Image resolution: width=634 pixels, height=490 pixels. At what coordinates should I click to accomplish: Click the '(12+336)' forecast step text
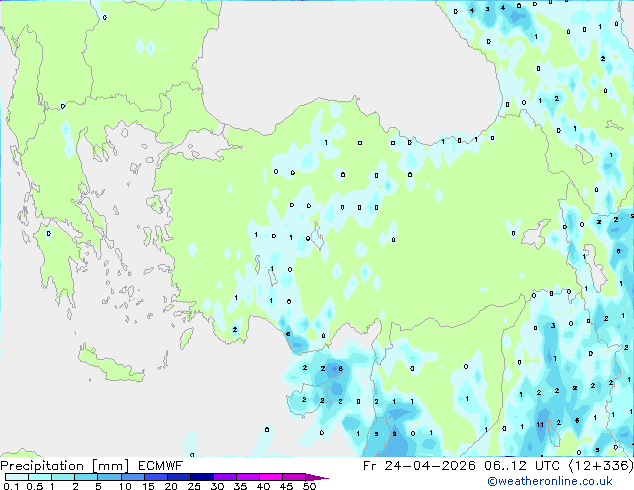click(x=601, y=466)
